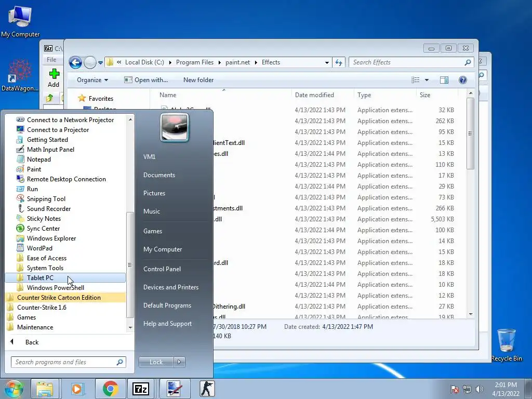Open Documents from Start menu
Viewport: 532px width, 399px height.
click(159, 175)
